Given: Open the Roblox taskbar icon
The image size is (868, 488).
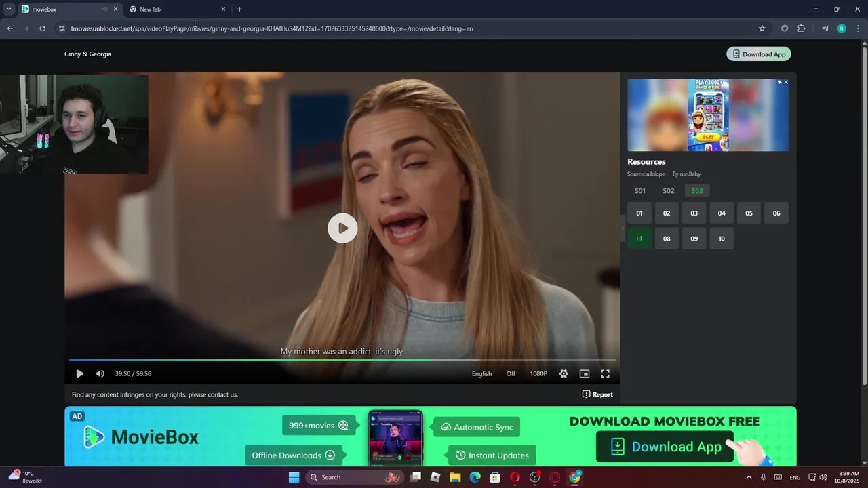Looking at the screenshot, I should tap(435, 477).
